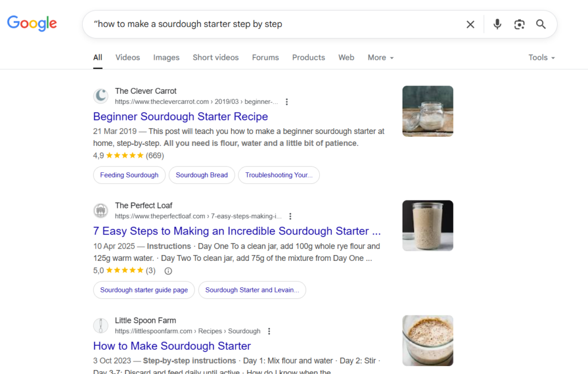Select the Web tab

(346, 57)
